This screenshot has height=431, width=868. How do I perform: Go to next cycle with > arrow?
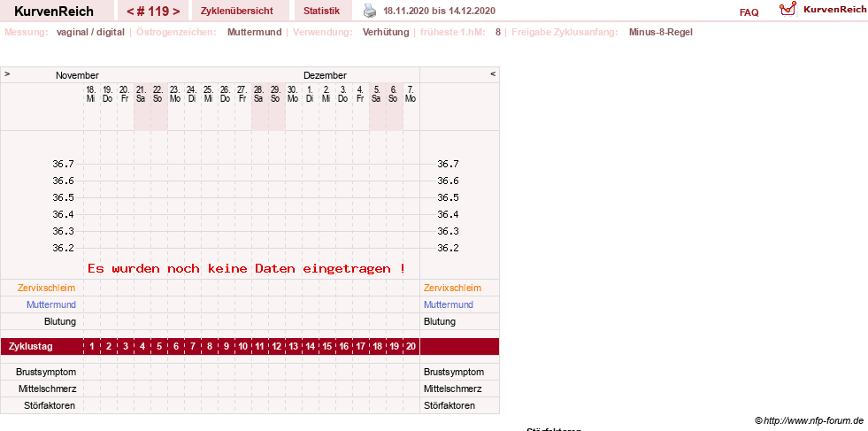point(176,12)
